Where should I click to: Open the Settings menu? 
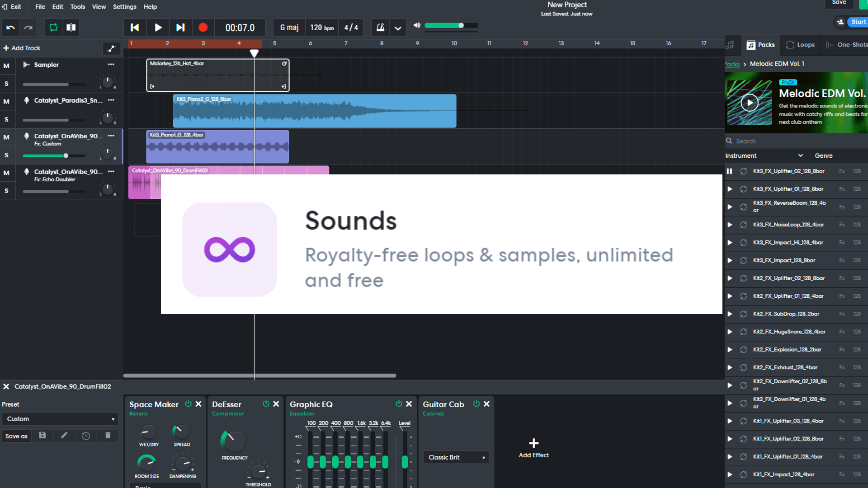tap(124, 7)
